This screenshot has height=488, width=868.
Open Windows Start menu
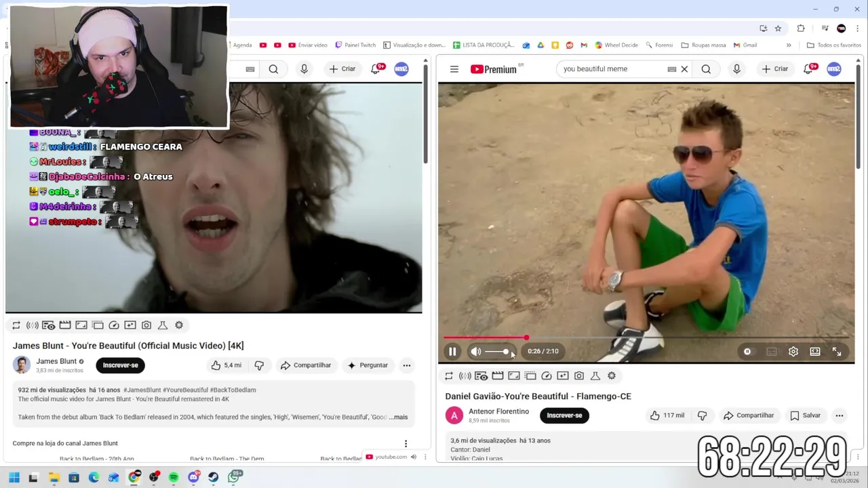click(x=14, y=478)
